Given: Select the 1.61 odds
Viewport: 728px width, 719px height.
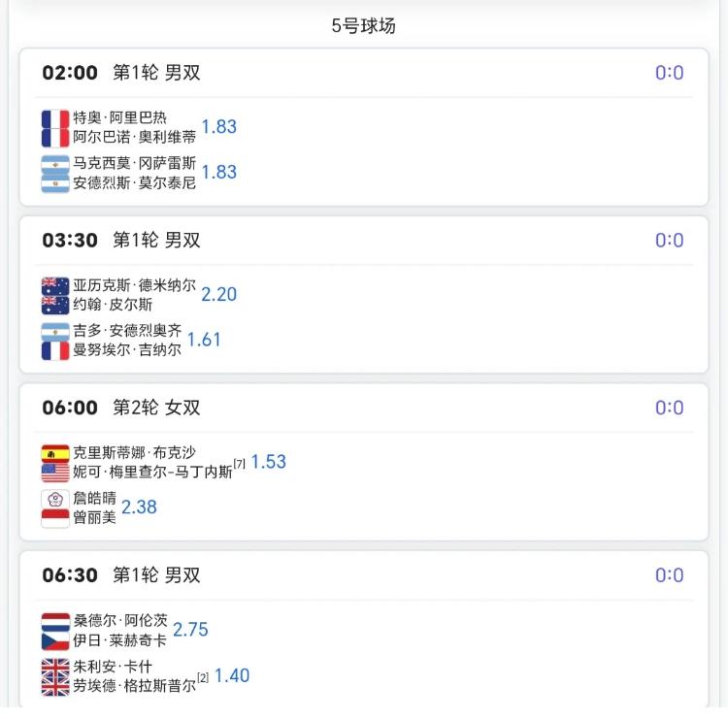Looking at the screenshot, I should [204, 340].
